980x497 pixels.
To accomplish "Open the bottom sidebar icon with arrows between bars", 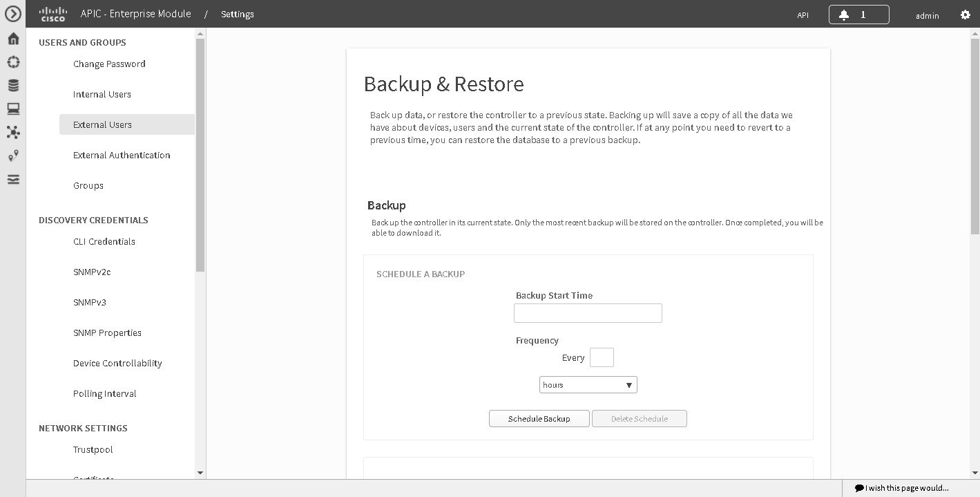I will pos(13,180).
